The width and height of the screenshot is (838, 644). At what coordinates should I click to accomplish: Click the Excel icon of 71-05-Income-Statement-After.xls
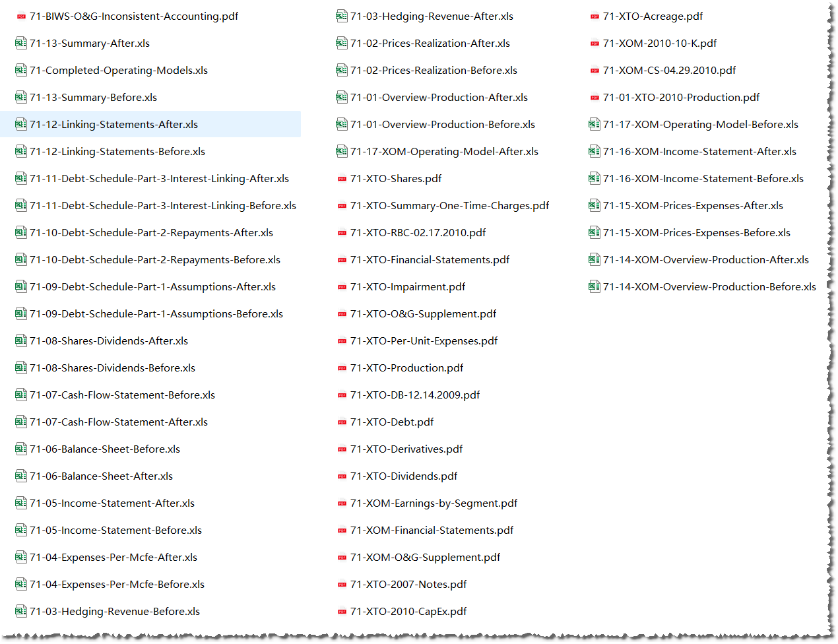coord(21,503)
